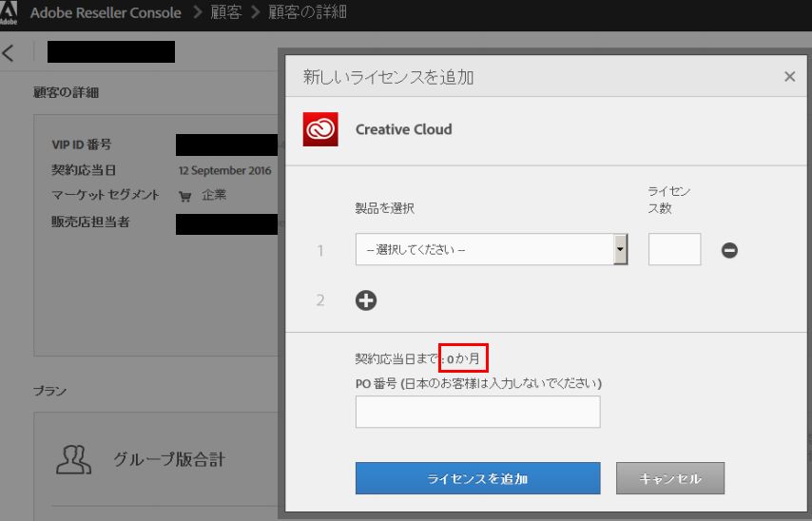
Task: Click the キャンセル button
Action: click(670, 478)
